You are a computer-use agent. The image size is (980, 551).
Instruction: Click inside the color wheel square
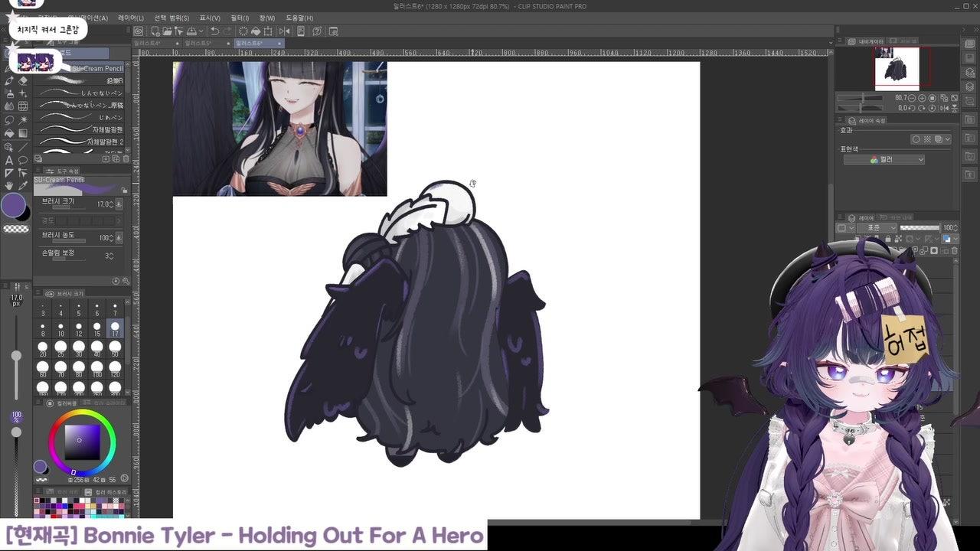pos(82,442)
